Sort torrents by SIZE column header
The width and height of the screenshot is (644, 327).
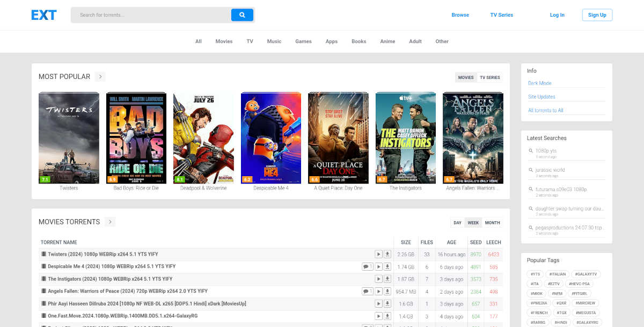406,242
